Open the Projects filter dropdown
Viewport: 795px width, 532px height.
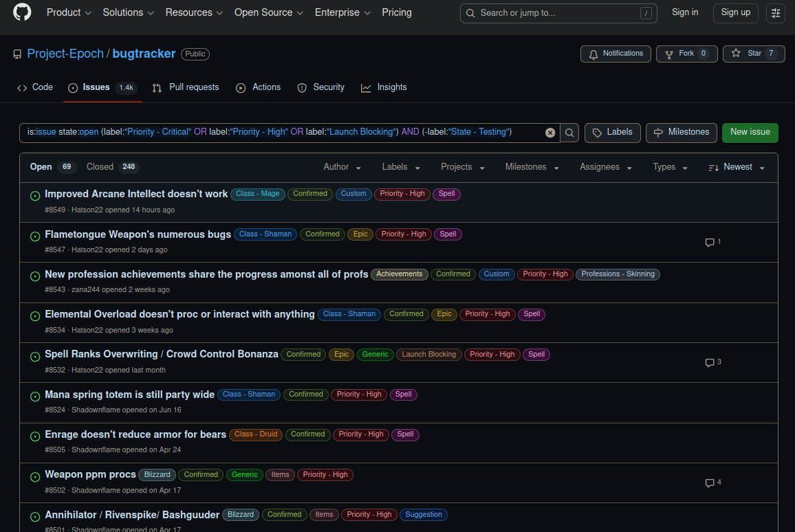point(463,167)
